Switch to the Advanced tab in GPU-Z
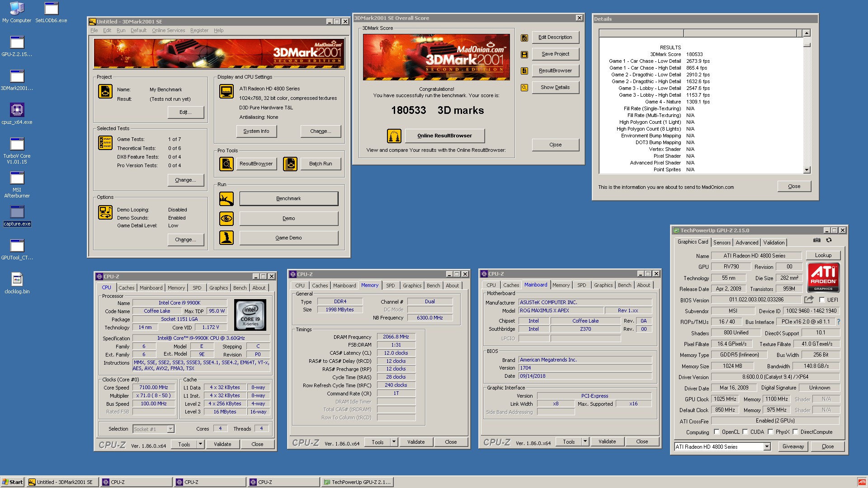 coord(747,243)
